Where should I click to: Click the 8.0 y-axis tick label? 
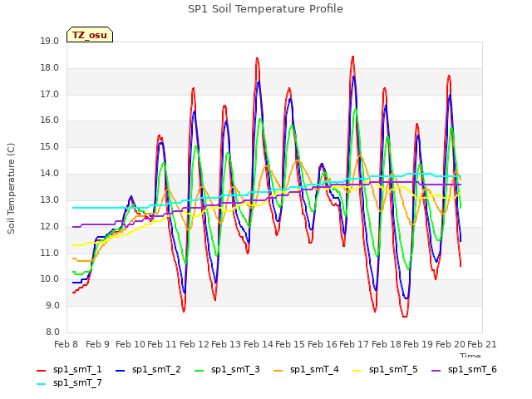pyautogui.click(x=52, y=332)
